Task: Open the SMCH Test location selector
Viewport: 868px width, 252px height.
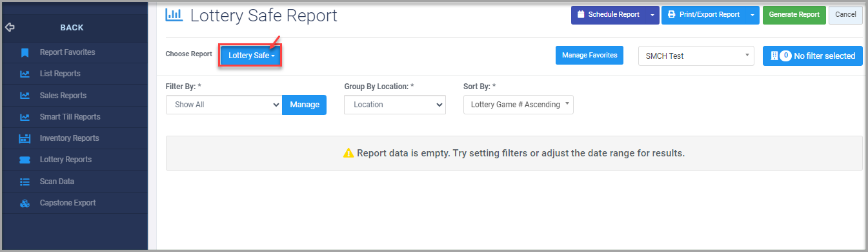Action: (696, 56)
